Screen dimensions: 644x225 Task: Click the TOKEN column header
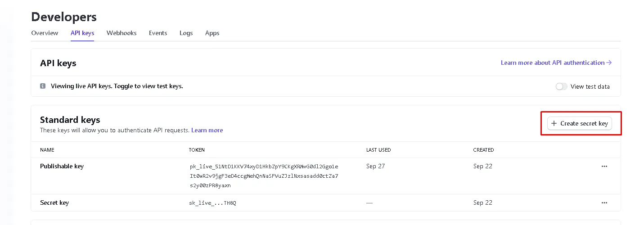(x=197, y=150)
